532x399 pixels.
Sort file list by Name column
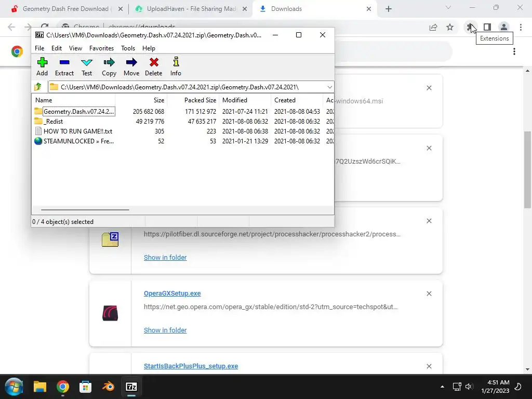point(74,100)
